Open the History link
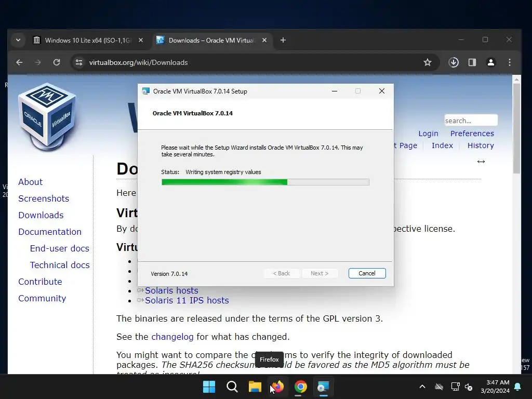The height and width of the screenshot is (399, 532). coord(481,145)
